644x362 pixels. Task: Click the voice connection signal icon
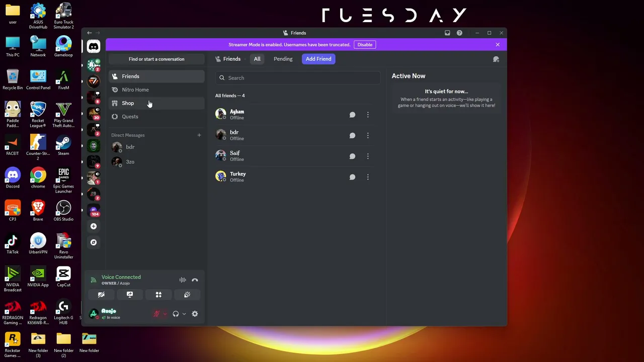tap(93, 280)
